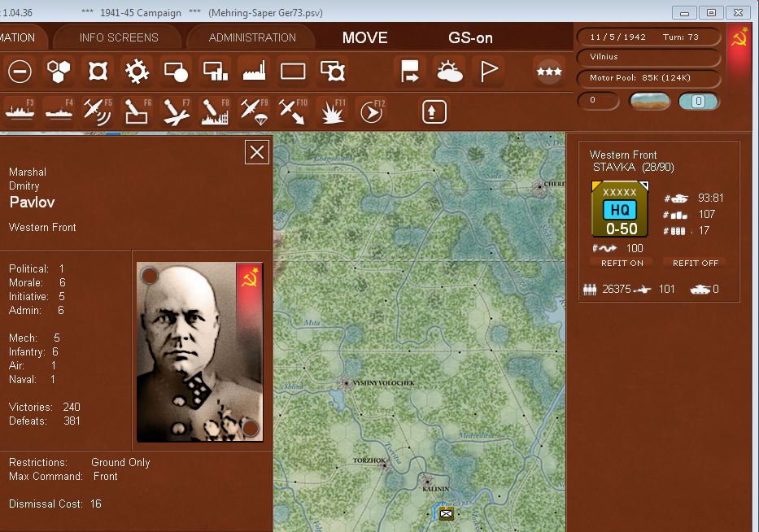This screenshot has width=759, height=532.
Task: Click the terrain picture pill button
Action: (x=650, y=101)
